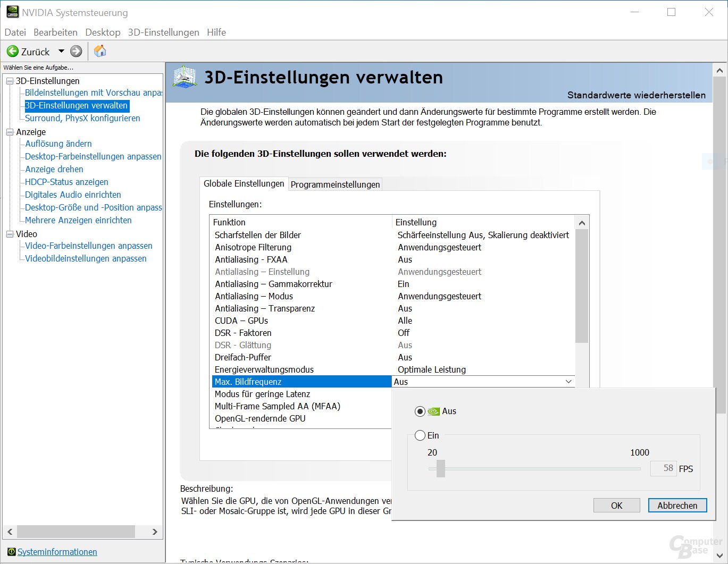Click the NVIDIA logo beside Aus option
The height and width of the screenshot is (564, 728).
434,411
